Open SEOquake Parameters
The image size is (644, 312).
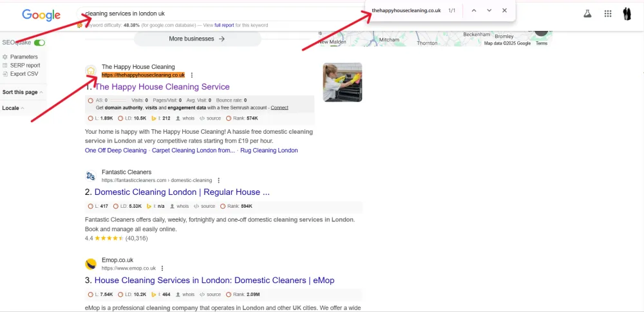(x=24, y=57)
